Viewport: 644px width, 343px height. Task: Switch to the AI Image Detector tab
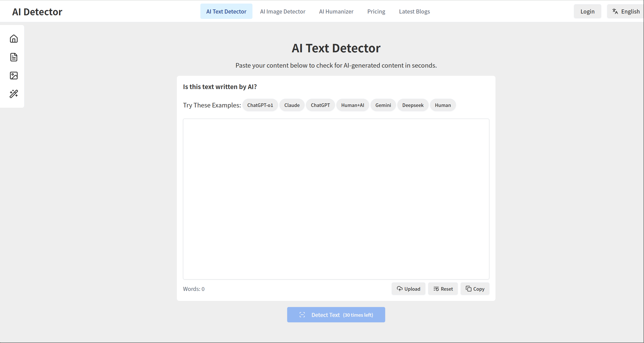pos(283,11)
